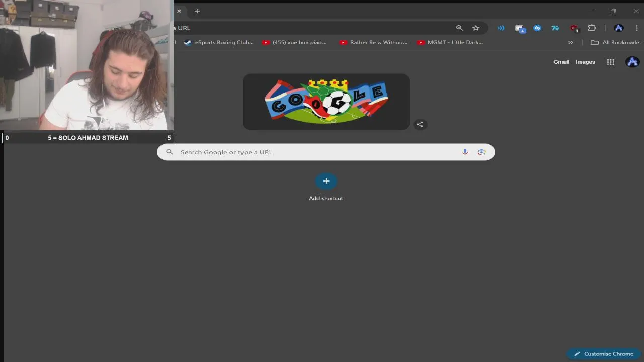Image resolution: width=644 pixels, height=362 pixels.
Task: Open the Google apps grid
Action: pyautogui.click(x=611, y=62)
